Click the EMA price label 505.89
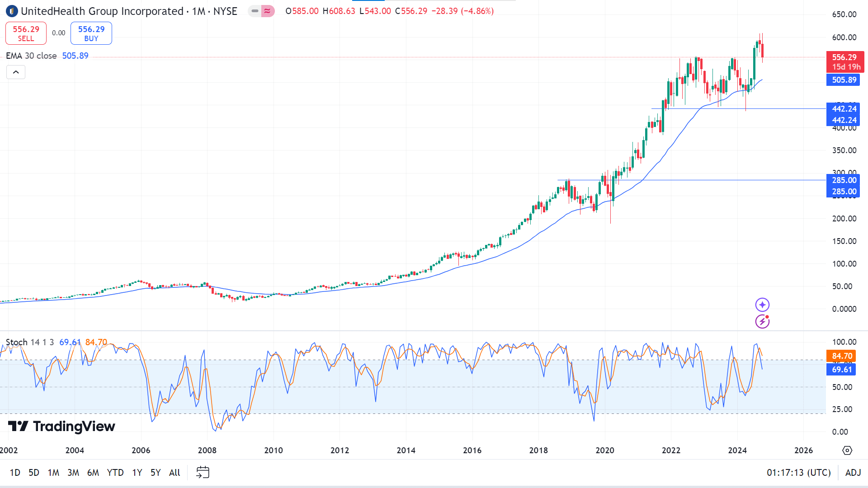Screen dimensions: 868x488 coord(844,80)
